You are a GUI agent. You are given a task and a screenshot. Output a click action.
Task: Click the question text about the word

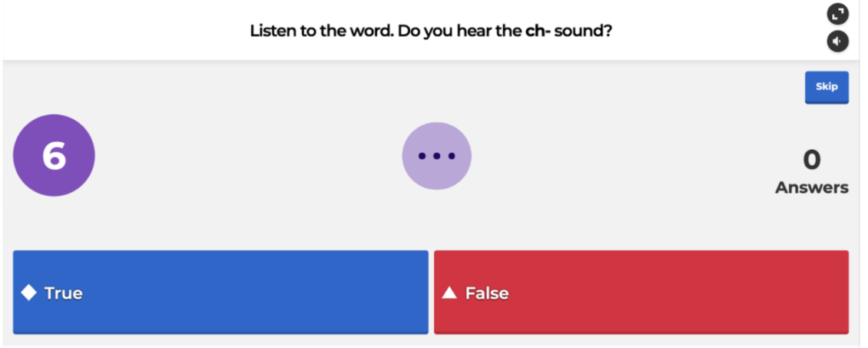click(430, 32)
